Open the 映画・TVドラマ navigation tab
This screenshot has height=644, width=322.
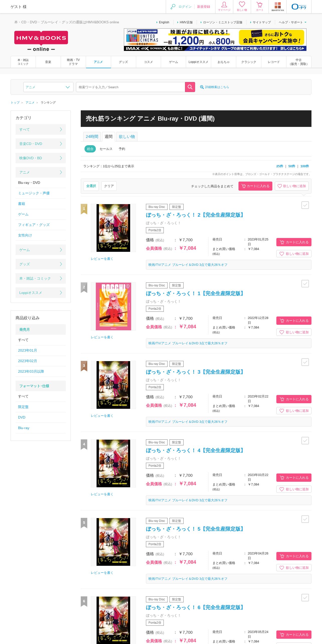click(x=73, y=62)
